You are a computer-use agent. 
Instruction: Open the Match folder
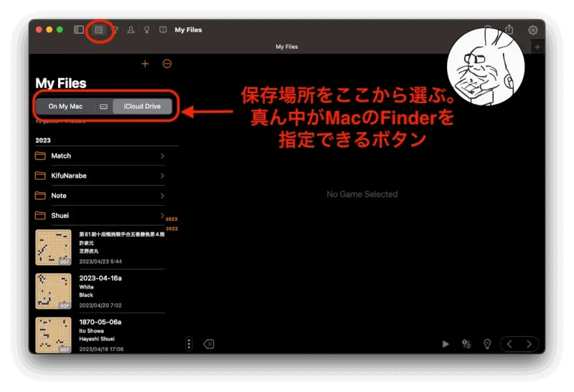100,156
